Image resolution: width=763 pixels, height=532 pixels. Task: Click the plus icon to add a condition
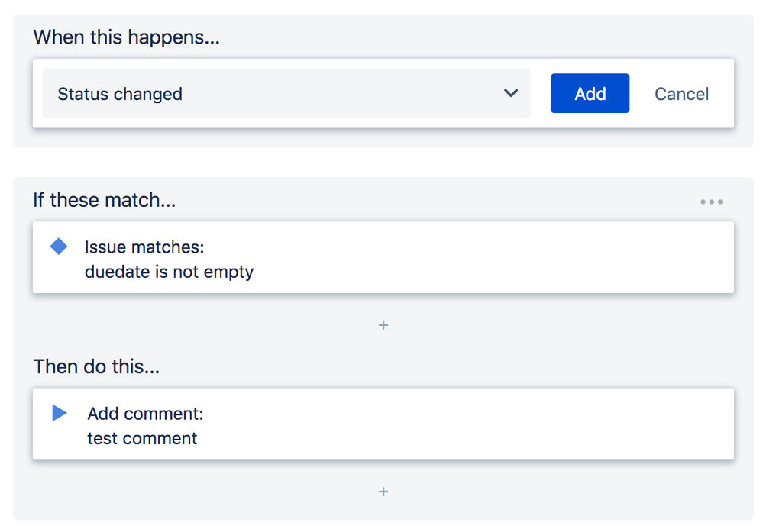(383, 325)
